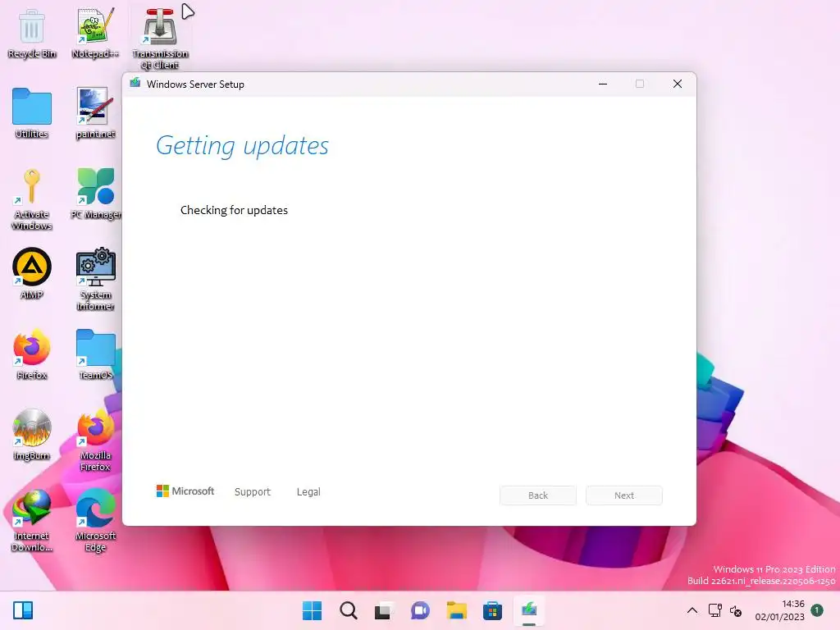Viewport: 840px width, 630px height.
Task: Open taskbar Search
Action: pyautogui.click(x=348, y=610)
